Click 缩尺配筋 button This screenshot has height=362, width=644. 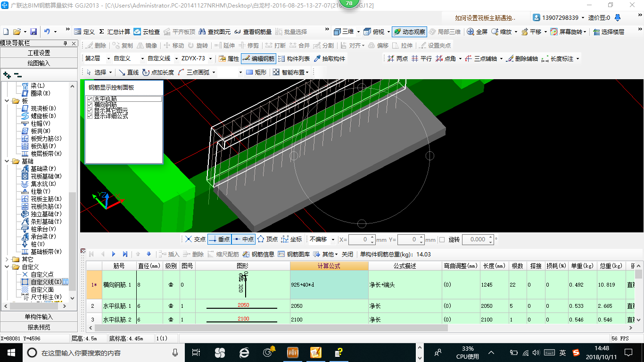tap(223, 254)
